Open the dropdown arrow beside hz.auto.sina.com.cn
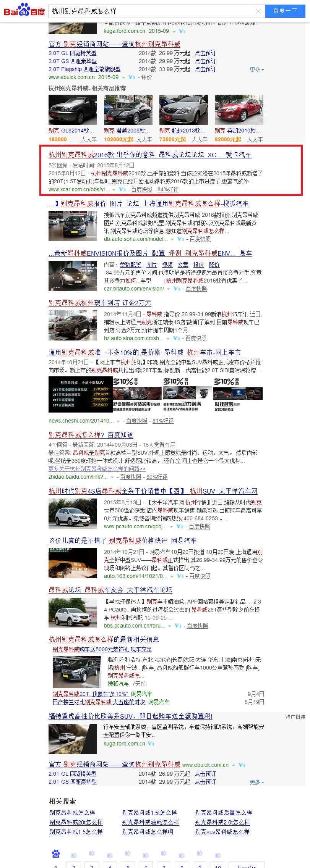This screenshot has height=868, width=310. [x=168, y=339]
